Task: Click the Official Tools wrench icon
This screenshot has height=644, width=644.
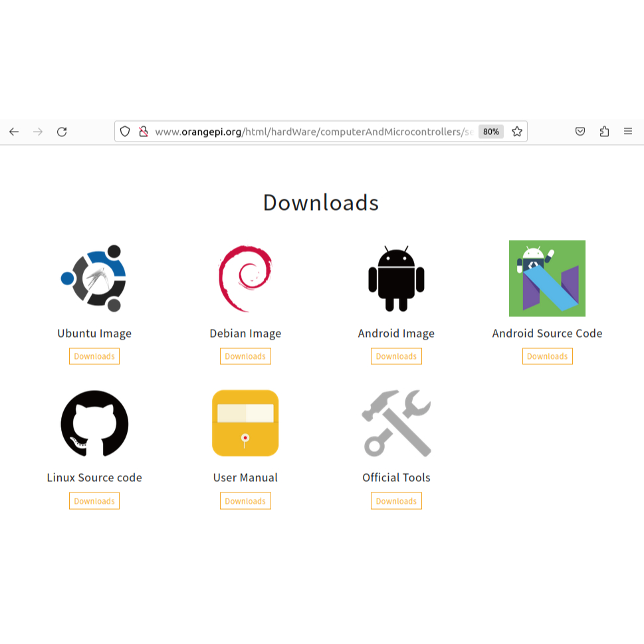Action: [396, 423]
